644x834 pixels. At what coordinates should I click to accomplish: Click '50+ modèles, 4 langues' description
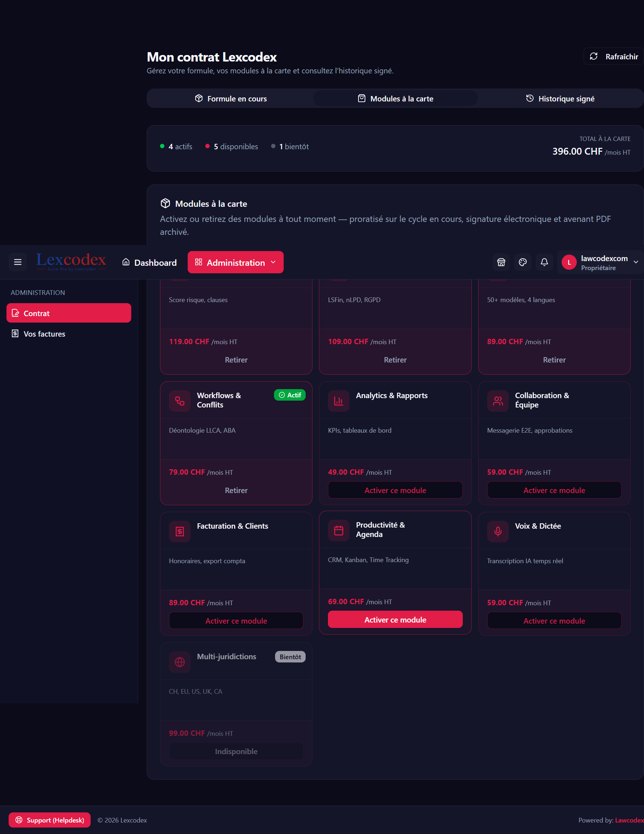521,300
